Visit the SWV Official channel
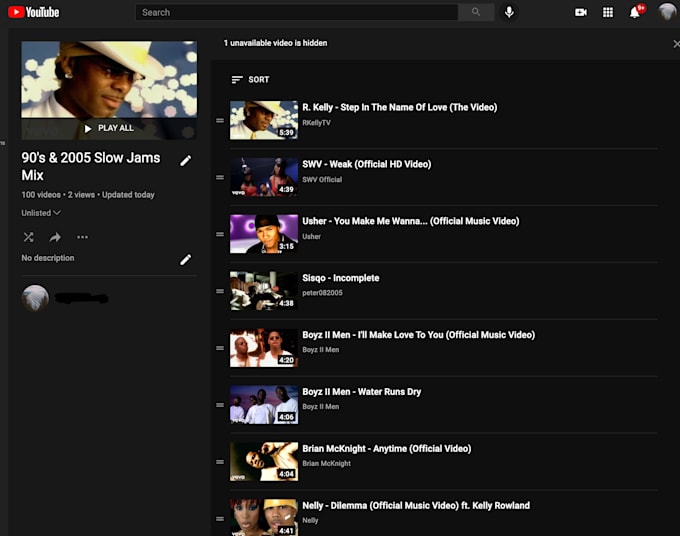The image size is (680, 536). [322, 180]
